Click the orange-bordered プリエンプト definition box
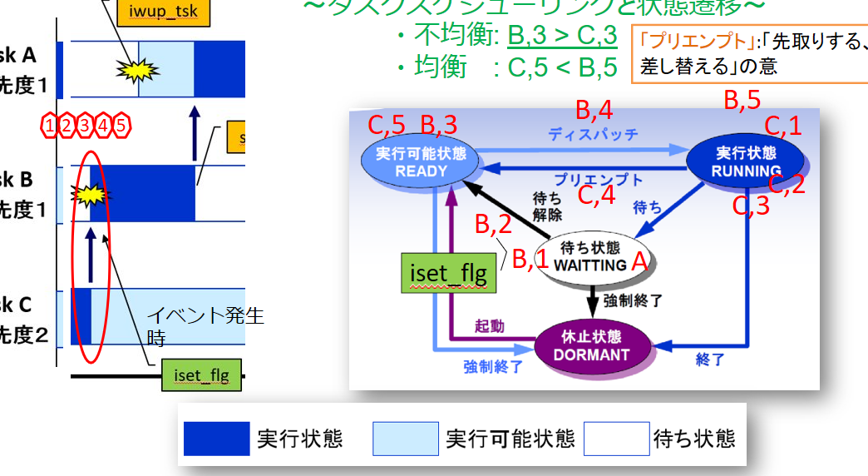 point(749,53)
